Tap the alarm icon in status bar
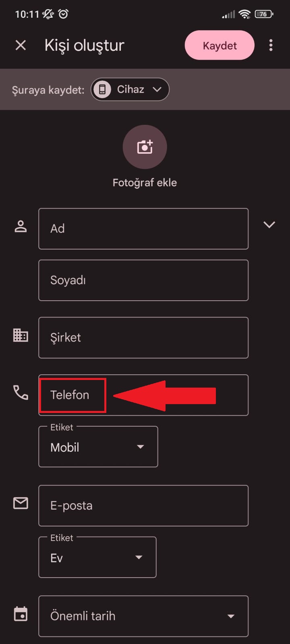This screenshot has height=644, width=290. point(63,14)
